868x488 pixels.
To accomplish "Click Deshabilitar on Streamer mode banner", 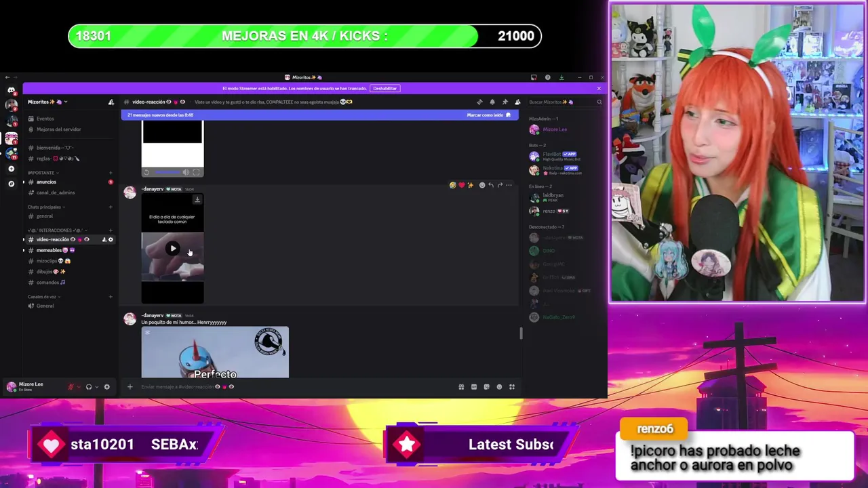I will (384, 88).
